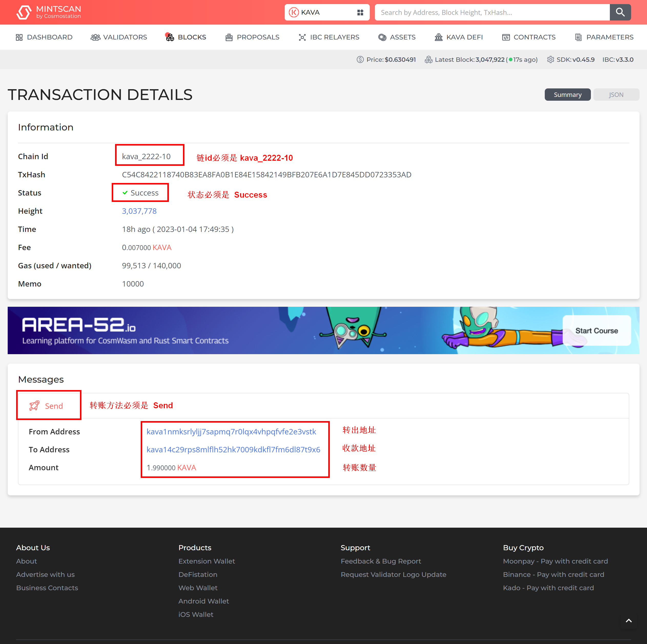Click the Blocks cube icon
The width and height of the screenshot is (647, 644).
(x=170, y=37)
